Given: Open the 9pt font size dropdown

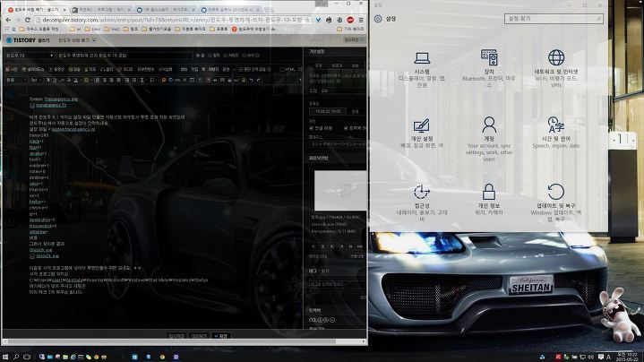Looking at the screenshot, I should click(x=36, y=80).
